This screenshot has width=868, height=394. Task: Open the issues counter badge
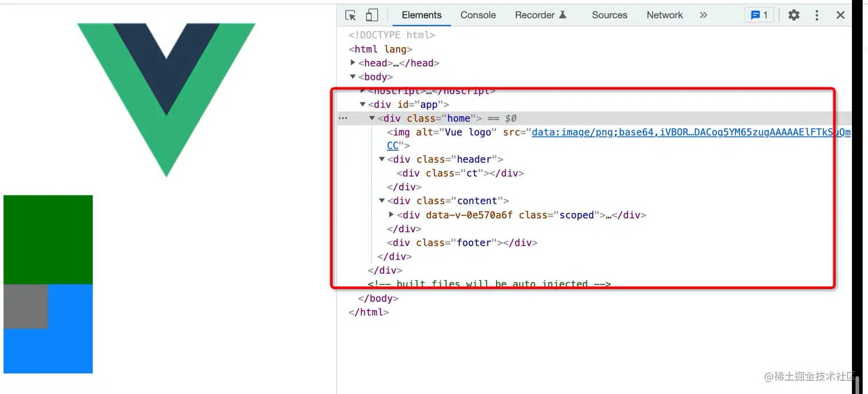coord(759,15)
